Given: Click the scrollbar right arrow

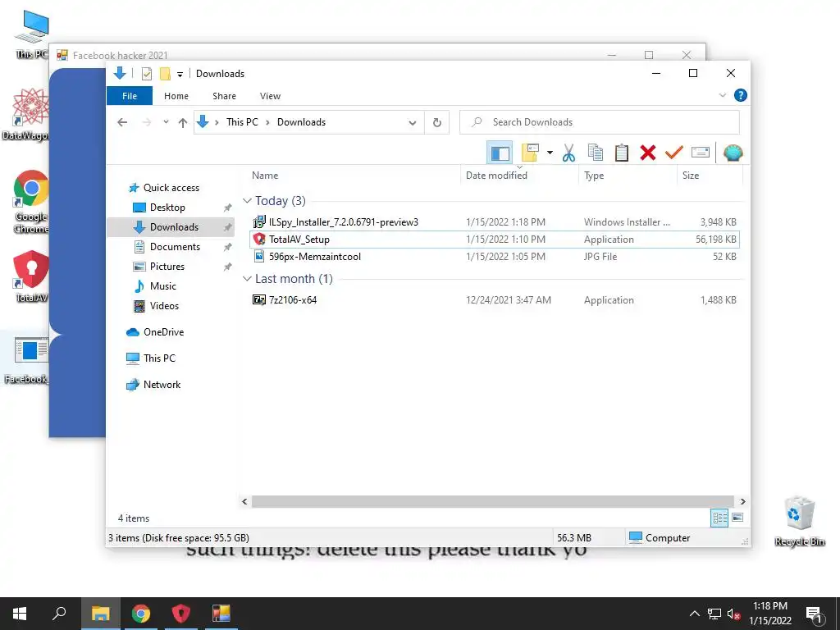Looking at the screenshot, I should coord(742,501).
